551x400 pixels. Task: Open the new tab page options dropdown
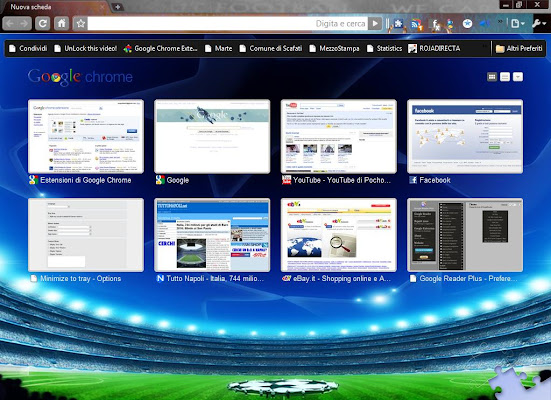click(x=518, y=77)
